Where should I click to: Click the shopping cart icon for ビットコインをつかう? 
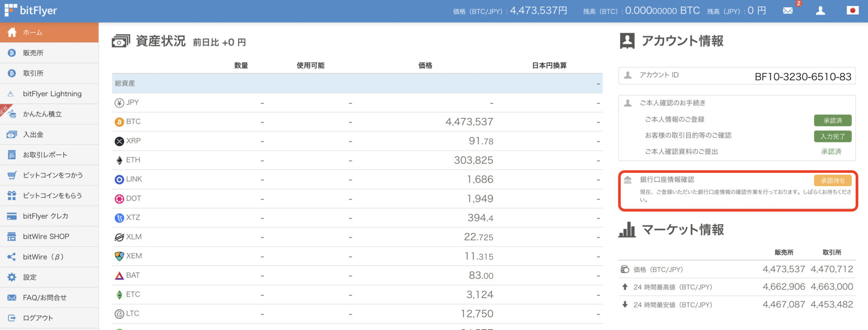pyautogui.click(x=12, y=175)
